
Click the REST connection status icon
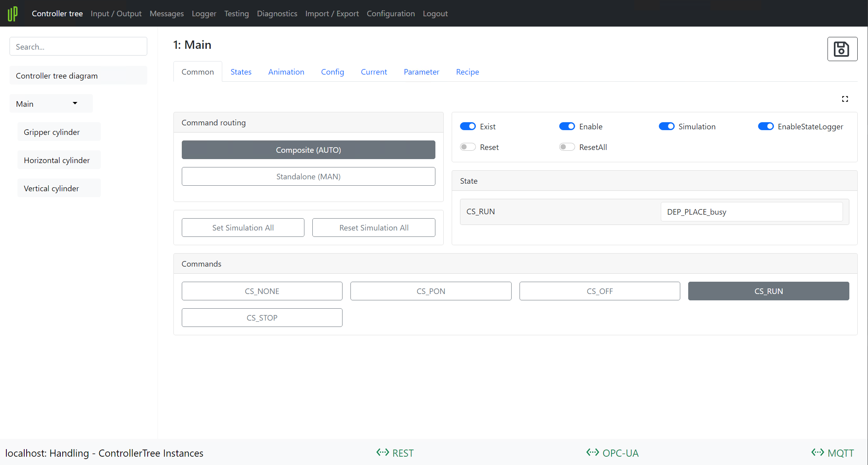(x=383, y=452)
